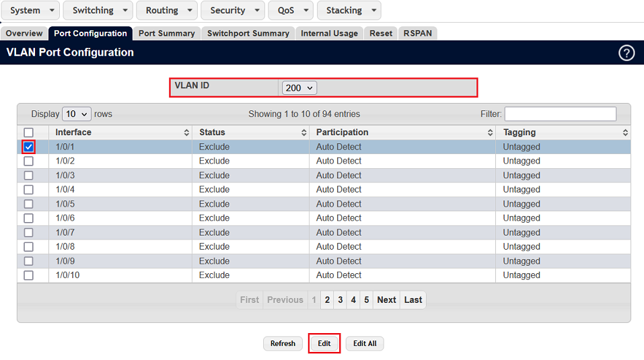Open the Routing menu
This screenshot has width=644, height=360.
[x=167, y=11]
